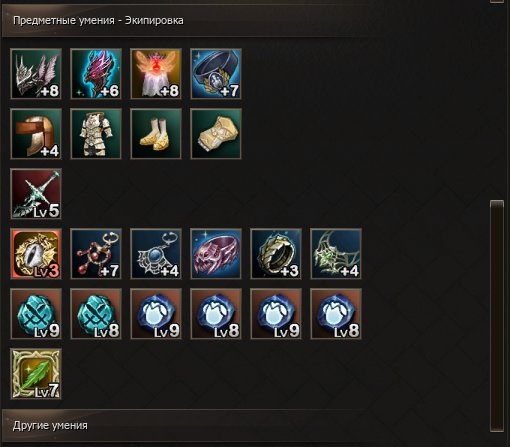Screen dimensions: 510x447
Task: Select the glowing winged cloak +8 icon
Action: coord(156,74)
